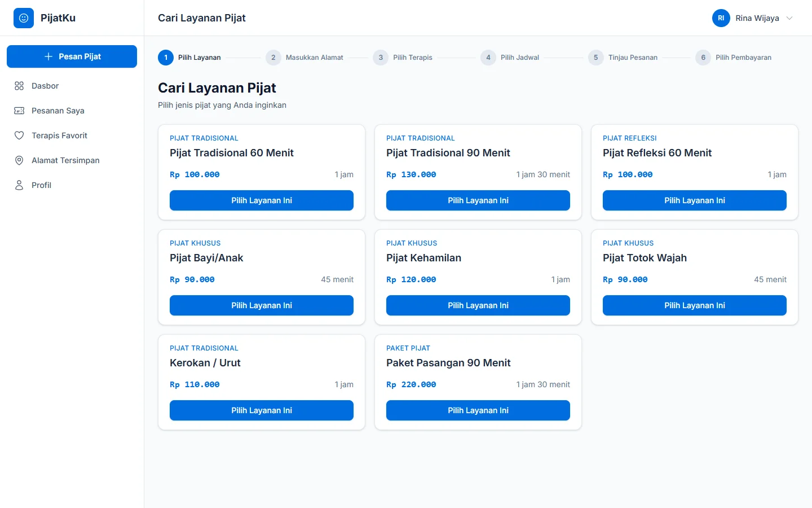Choose the Kerokan / Urut service
Screen dimensions: 812x508
[262, 410]
